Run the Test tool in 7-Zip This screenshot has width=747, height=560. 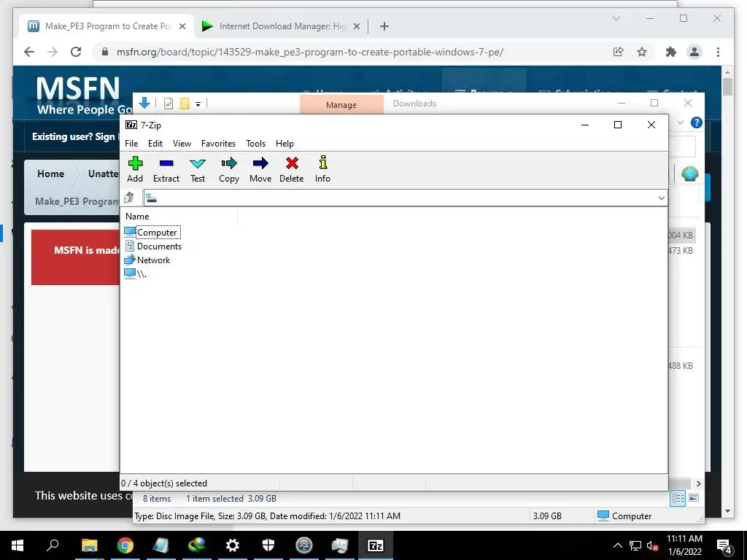pos(198,169)
